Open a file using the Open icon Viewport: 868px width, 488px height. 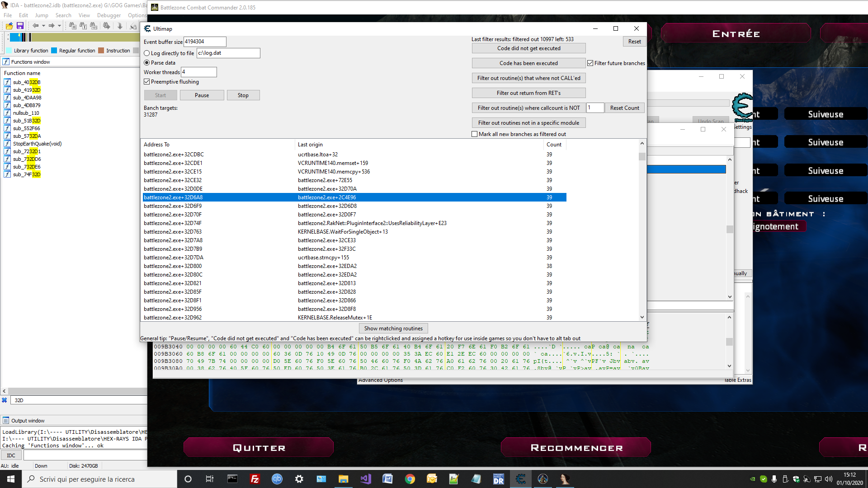pos(9,26)
